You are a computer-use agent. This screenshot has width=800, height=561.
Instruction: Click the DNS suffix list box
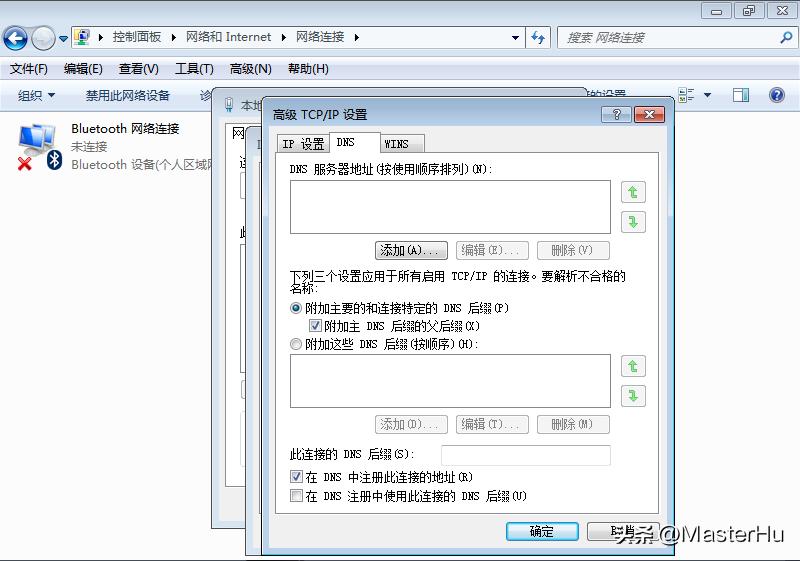450,381
